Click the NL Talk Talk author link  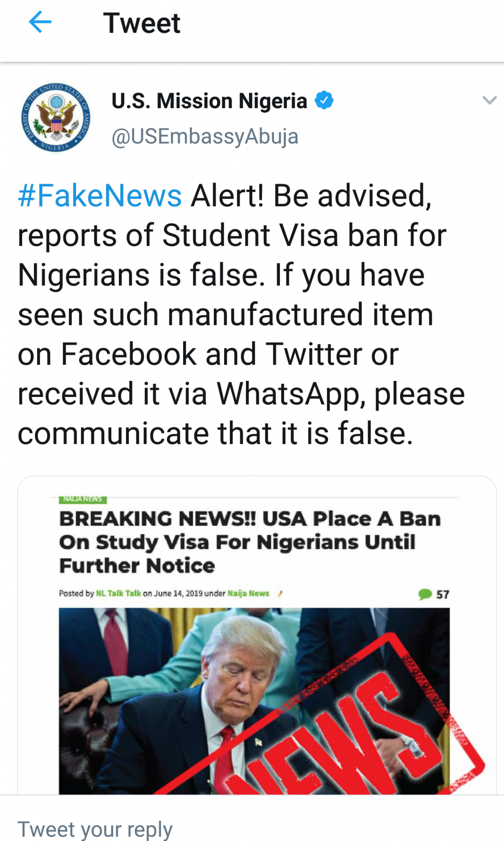pyautogui.click(x=118, y=593)
